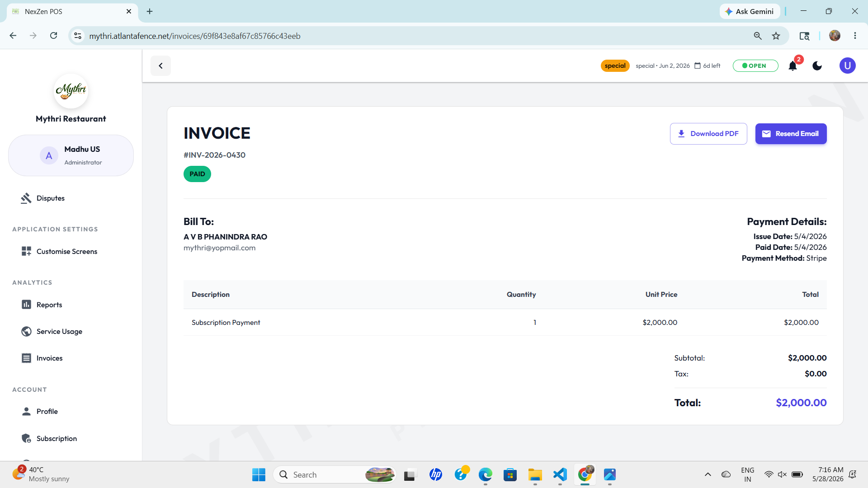
Task: Open Invoices in the sidebar
Action: pos(49,358)
